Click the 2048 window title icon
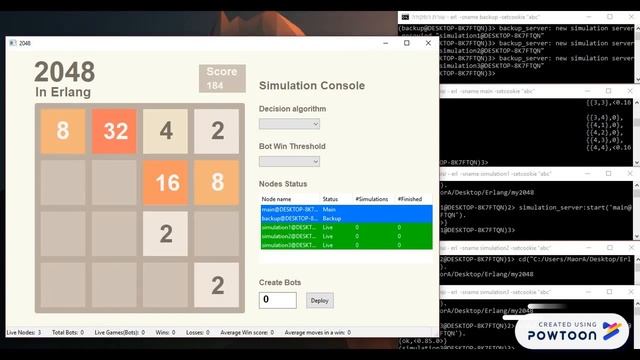Viewport: 640px width, 360px height. tap(13, 43)
